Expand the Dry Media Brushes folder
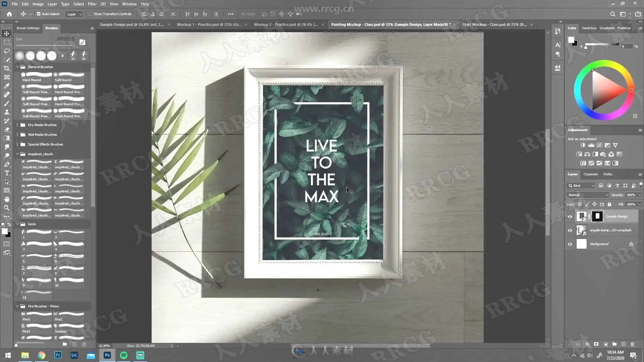The width and height of the screenshot is (644, 362). tap(17, 125)
